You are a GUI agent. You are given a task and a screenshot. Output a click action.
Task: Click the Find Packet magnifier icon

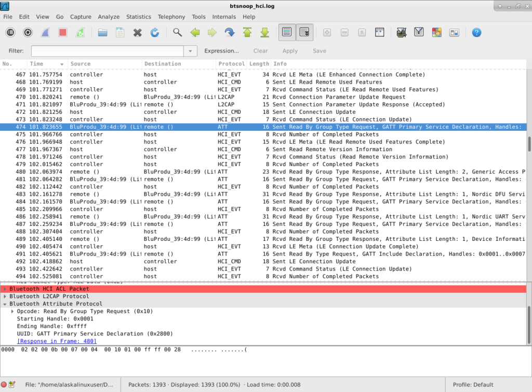click(x=178, y=33)
